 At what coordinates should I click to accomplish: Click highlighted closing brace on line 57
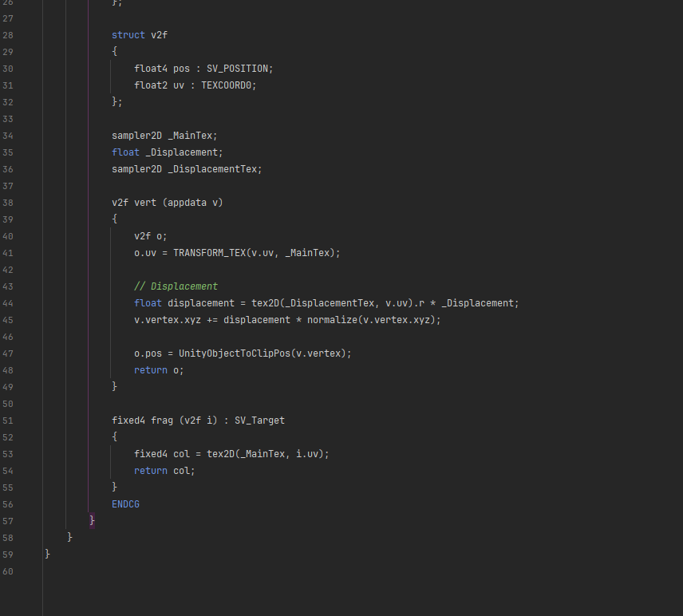pyautogui.click(x=92, y=521)
